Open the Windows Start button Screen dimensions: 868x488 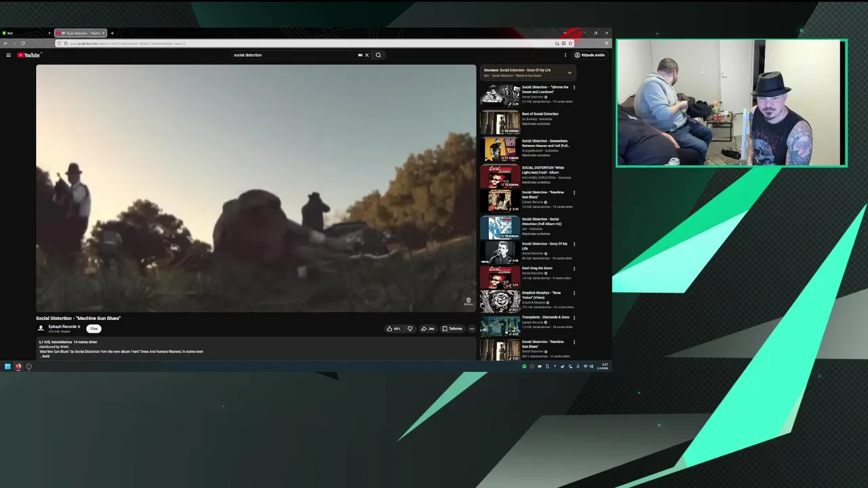pyautogui.click(x=7, y=367)
